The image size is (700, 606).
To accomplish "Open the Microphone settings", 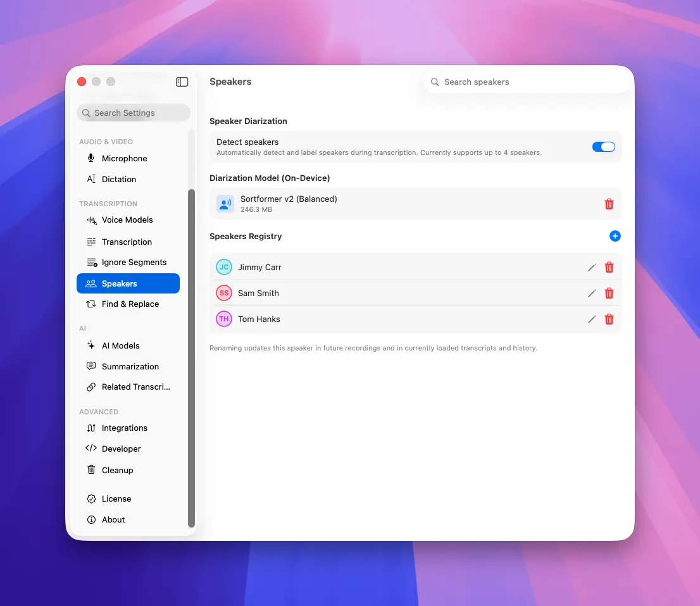I will [128, 158].
